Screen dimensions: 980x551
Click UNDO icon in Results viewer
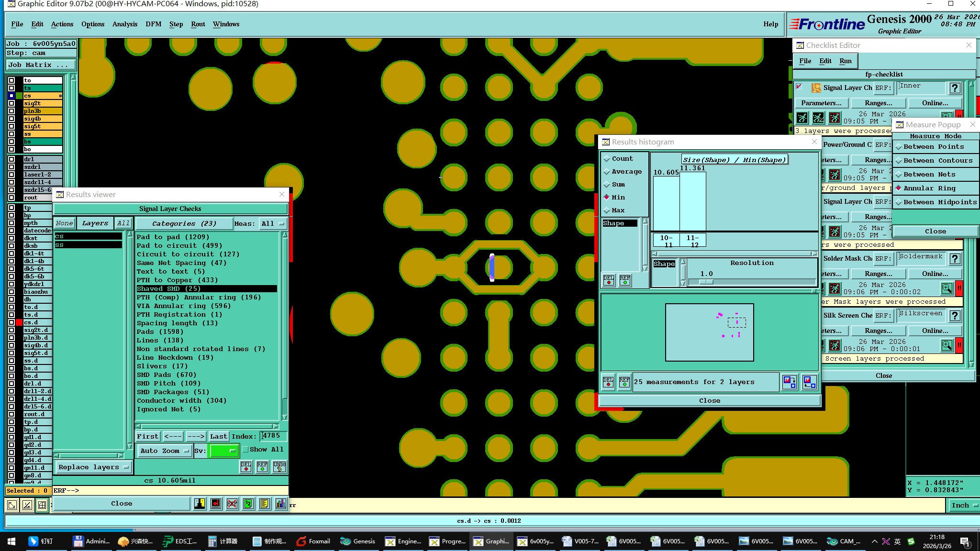279,467
